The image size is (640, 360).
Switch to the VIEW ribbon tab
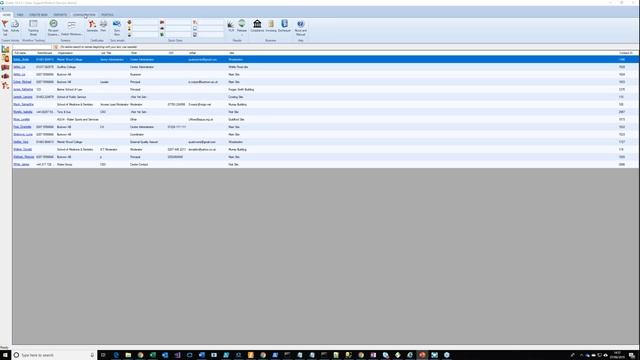tap(20, 15)
